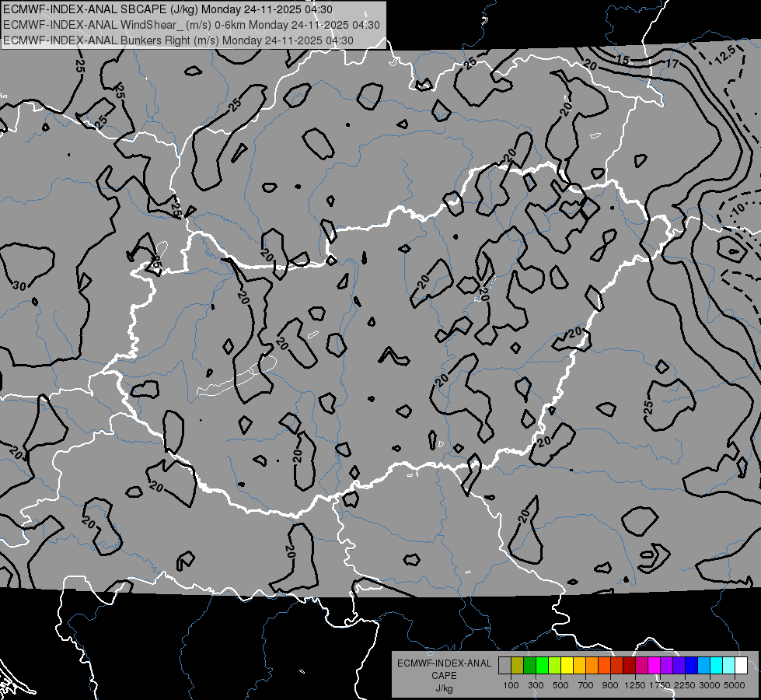This screenshot has width=761, height=700.
Task: Click the J/kg unit label in legend
Action: click(444, 688)
